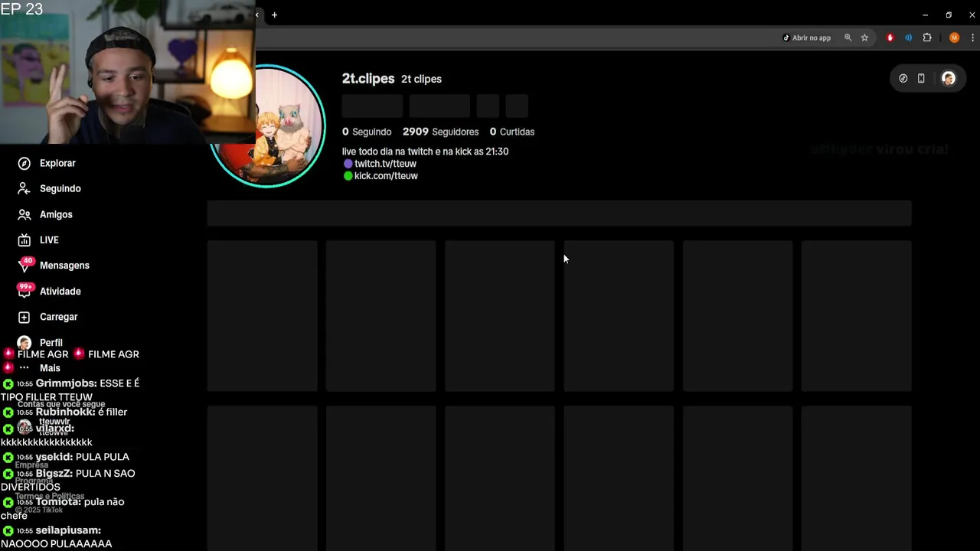The height and width of the screenshot is (551, 980).
Task: Click the Carregar upload plus icon
Action: point(24,317)
